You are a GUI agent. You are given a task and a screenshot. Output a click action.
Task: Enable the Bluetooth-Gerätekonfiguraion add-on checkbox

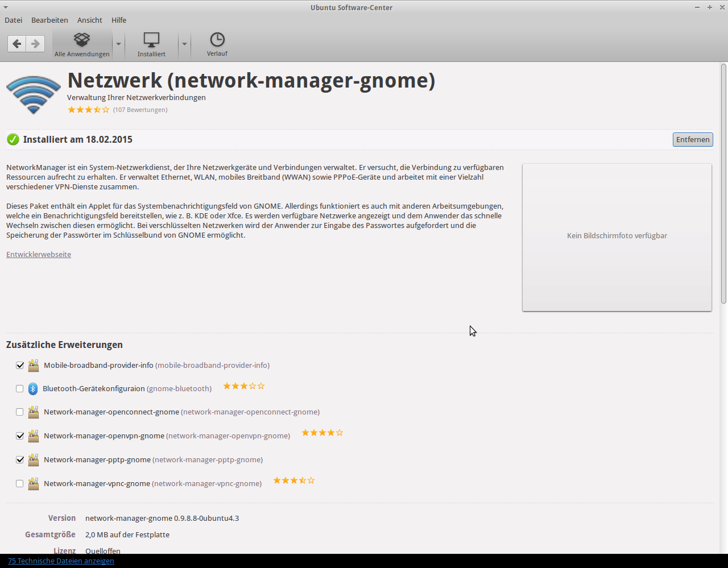[x=20, y=389]
